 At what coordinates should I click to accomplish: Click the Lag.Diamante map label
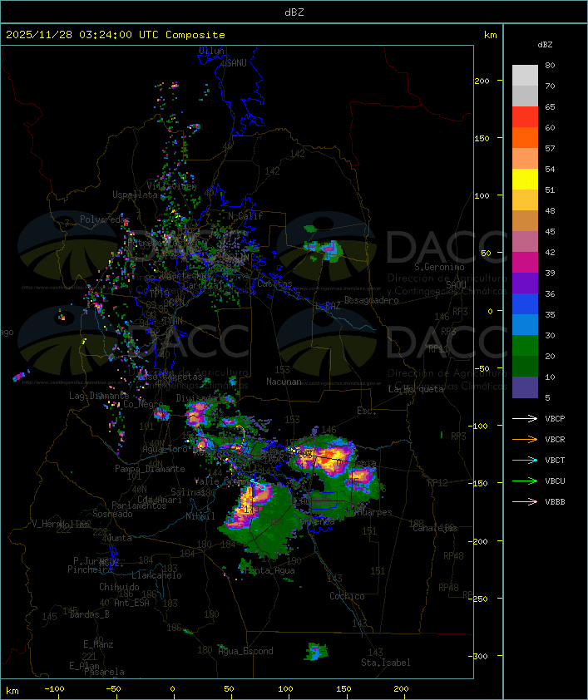coord(99,396)
